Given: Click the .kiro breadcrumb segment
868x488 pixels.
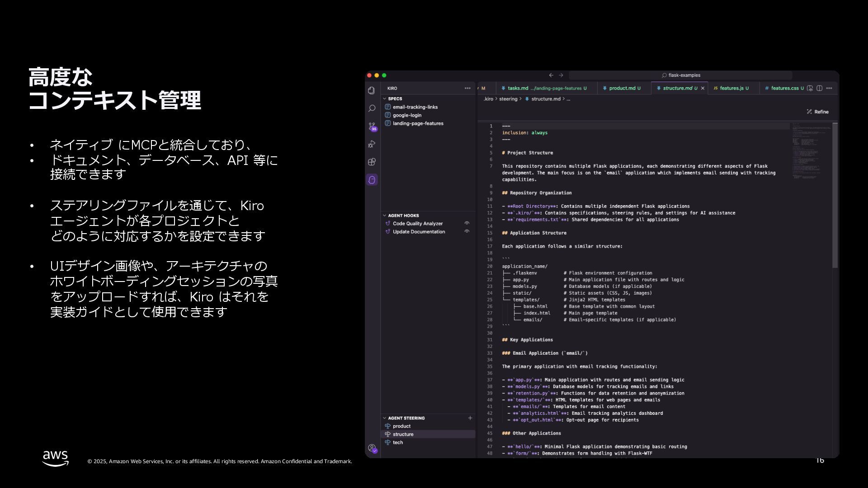Looking at the screenshot, I should (x=488, y=99).
